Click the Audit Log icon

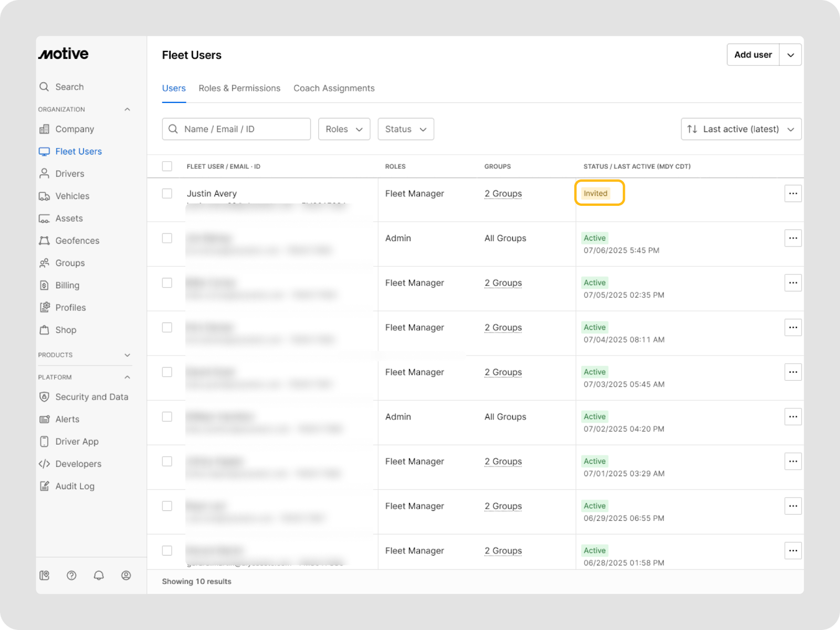44,486
